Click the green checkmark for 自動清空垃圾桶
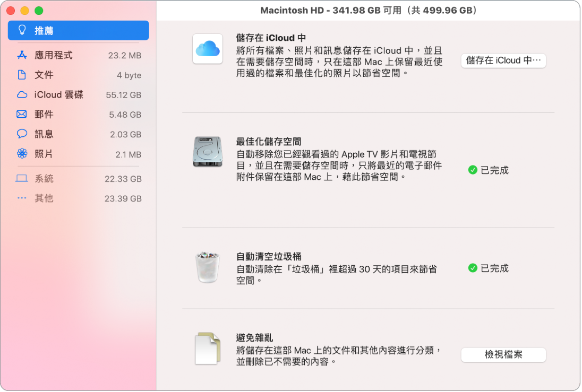582x392 pixels. point(473,268)
